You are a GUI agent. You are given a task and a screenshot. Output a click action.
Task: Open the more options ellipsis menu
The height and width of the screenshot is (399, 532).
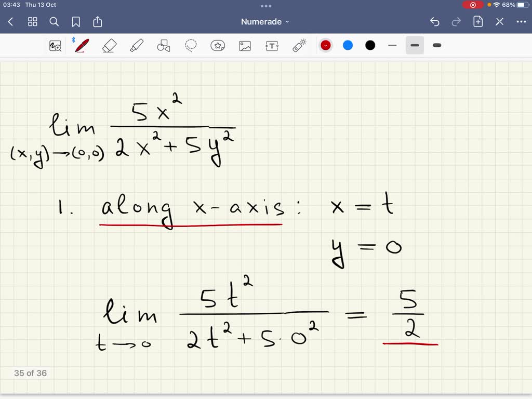pyautogui.click(x=522, y=21)
